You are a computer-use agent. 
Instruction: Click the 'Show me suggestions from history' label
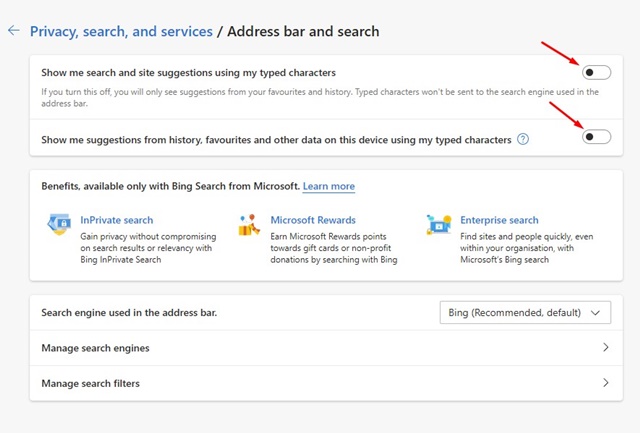tap(276, 140)
